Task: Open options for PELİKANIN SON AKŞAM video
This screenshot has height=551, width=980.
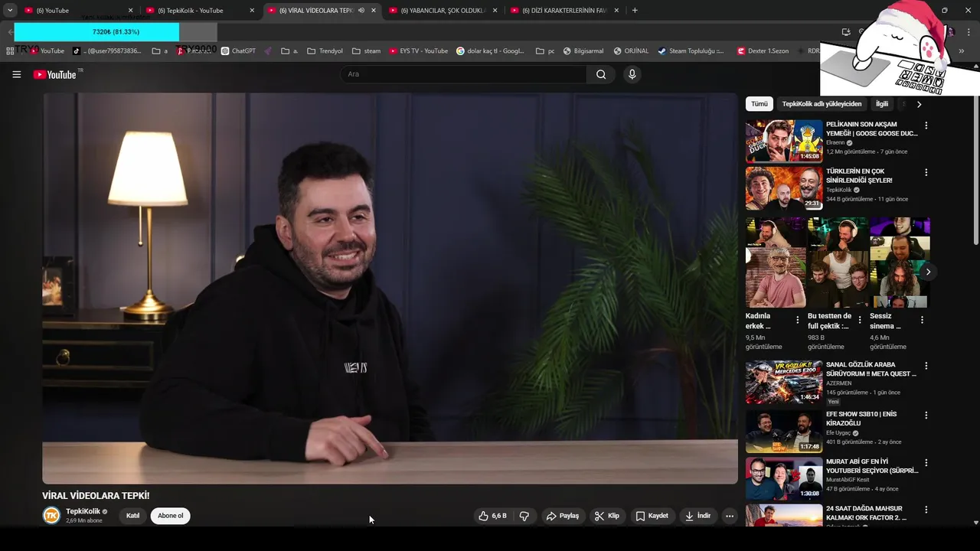Action: point(926,126)
